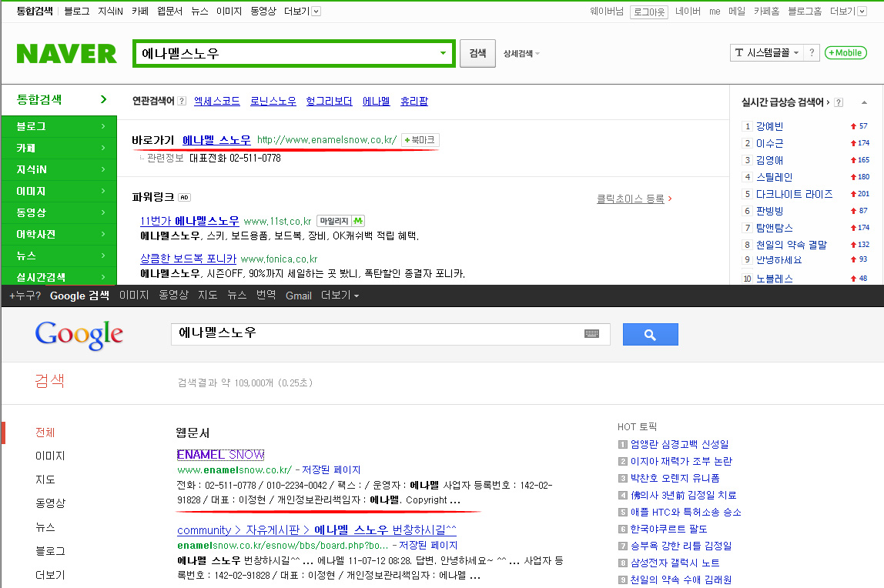
Task: Open the 저장된 페이지 link for www.enamelsnow.co.kr
Action: coord(331,469)
